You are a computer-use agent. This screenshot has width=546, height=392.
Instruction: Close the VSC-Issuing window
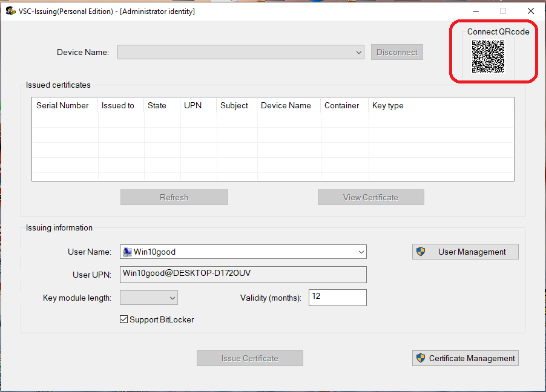point(530,11)
